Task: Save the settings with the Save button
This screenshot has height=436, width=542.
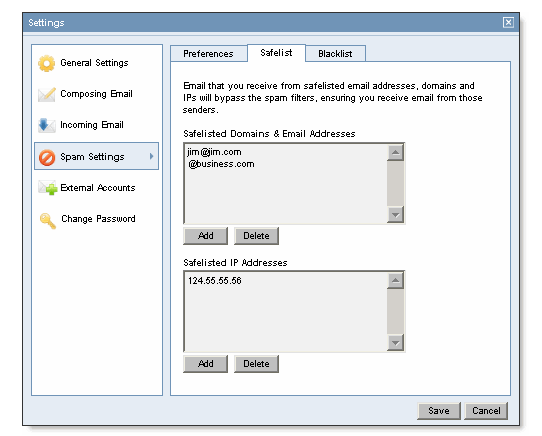Action: tap(439, 411)
